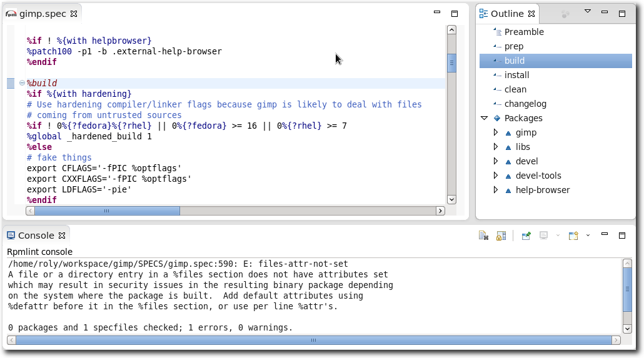644x358 pixels.
Task: Click the editor's scroll-down arrow
Action: pos(451,199)
